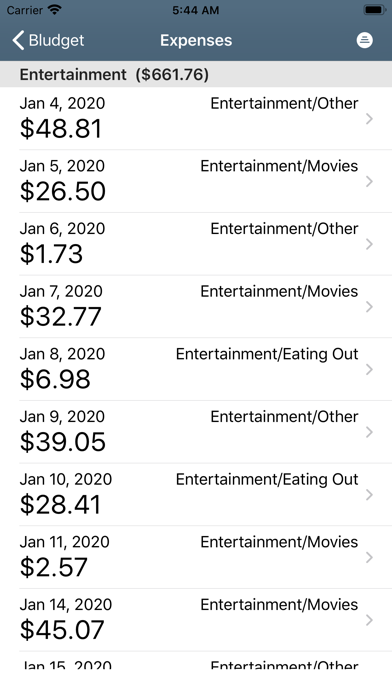Tap the Entertainment/Eating Out label on Jan 10
Viewport: 392px width, 696px height.
tap(267, 479)
